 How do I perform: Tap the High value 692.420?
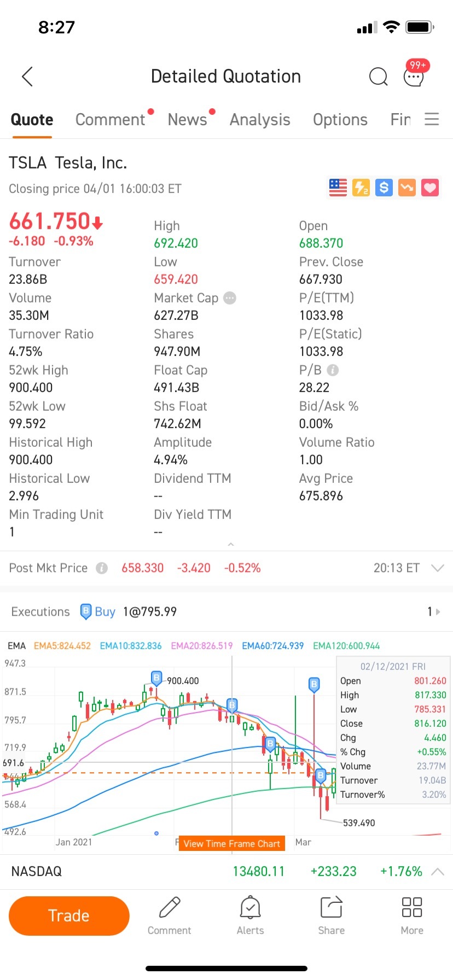tap(176, 243)
